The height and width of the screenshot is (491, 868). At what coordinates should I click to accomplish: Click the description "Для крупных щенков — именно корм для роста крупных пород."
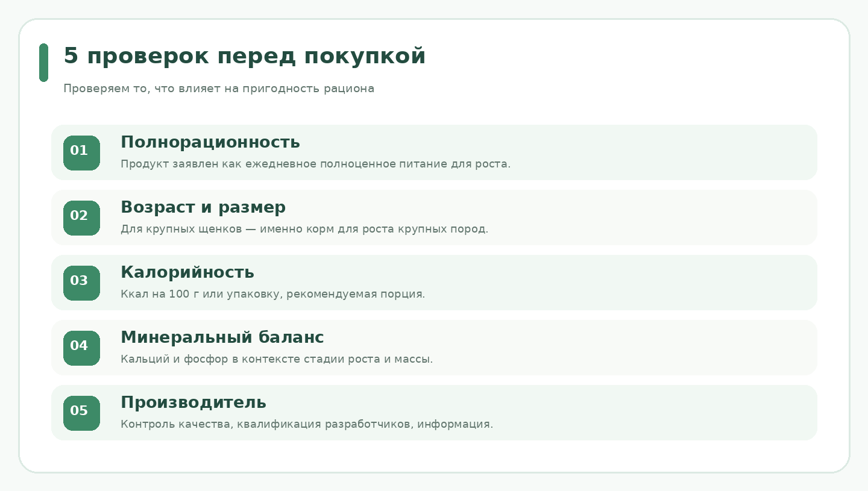304,229
